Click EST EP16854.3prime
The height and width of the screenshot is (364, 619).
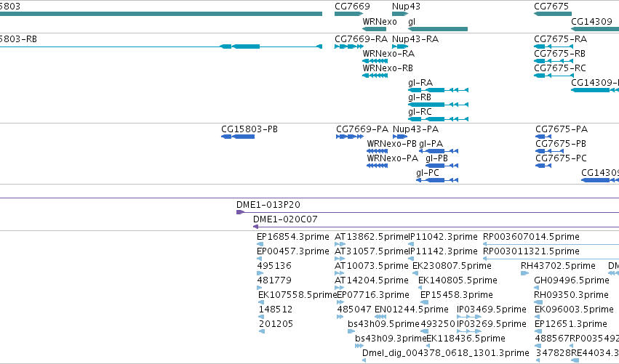tap(292, 237)
